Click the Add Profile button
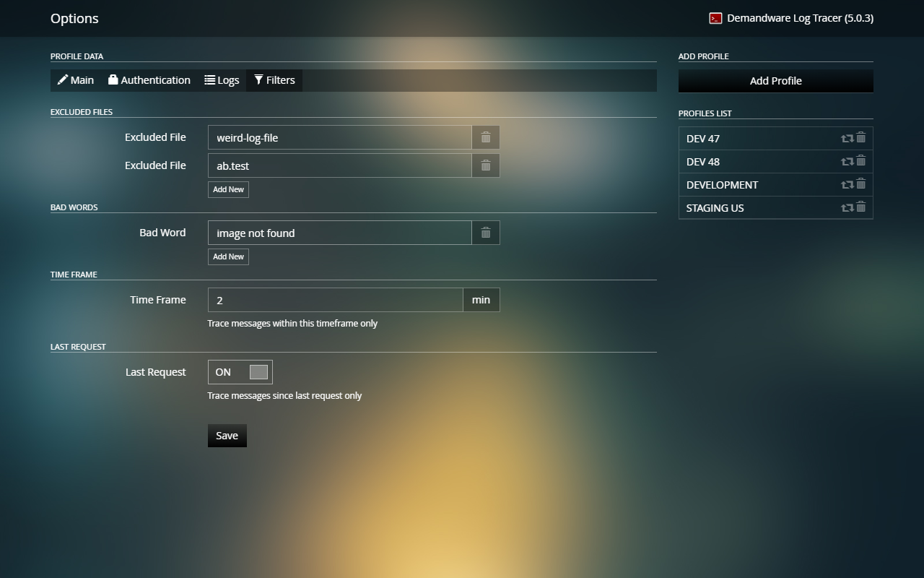Screen dimensions: 924x578 (775, 80)
